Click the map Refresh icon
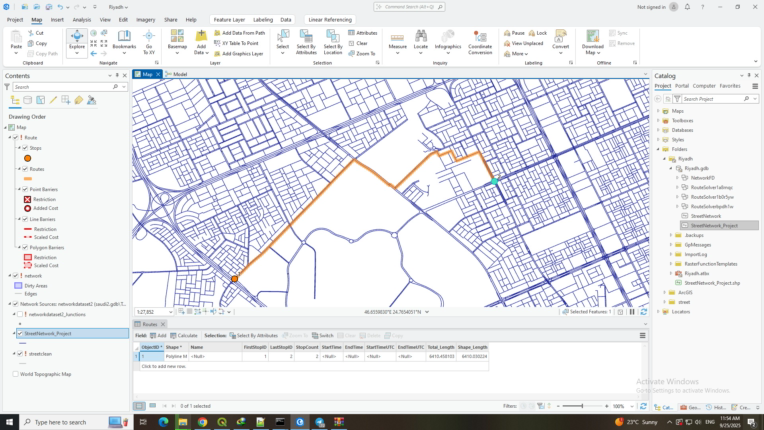Screen dimensions: 764x430 (x=644, y=312)
